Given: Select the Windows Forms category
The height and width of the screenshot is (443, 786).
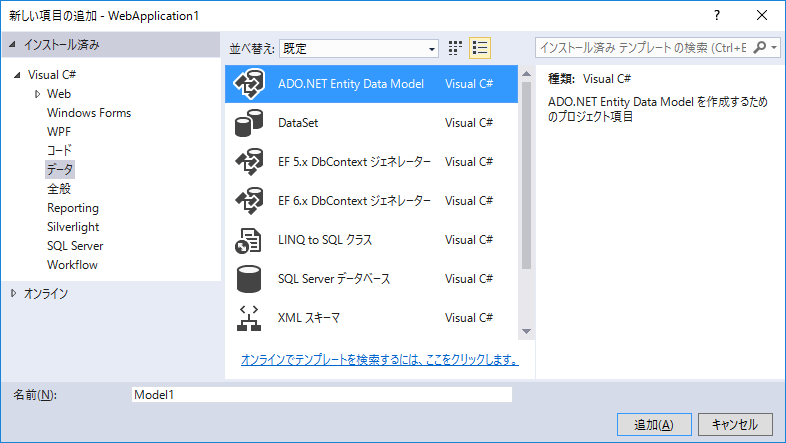Looking at the screenshot, I should (x=89, y=113).
